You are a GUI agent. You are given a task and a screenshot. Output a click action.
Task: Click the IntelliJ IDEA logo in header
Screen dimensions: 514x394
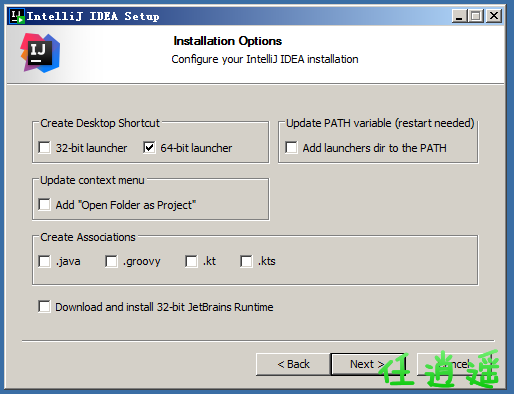coord(40,53)
